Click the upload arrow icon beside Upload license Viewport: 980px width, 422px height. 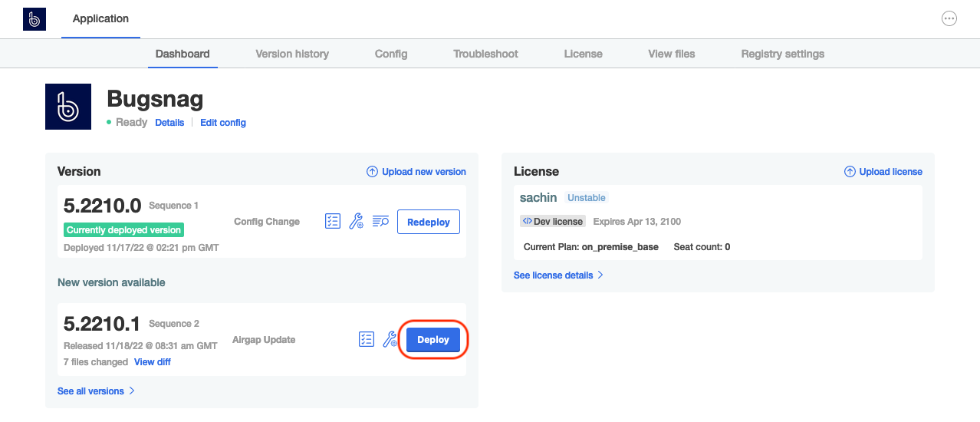(x=850, y=172)
